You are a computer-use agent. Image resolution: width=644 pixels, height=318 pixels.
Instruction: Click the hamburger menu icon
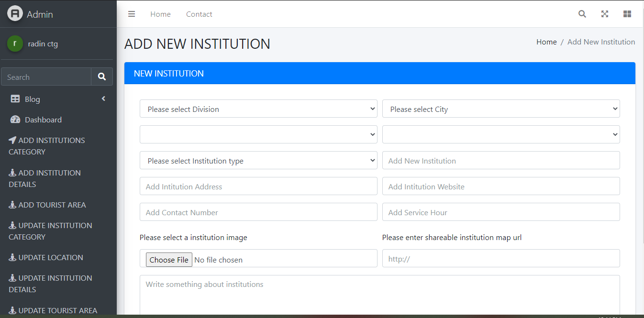click(x=132, y=14)
